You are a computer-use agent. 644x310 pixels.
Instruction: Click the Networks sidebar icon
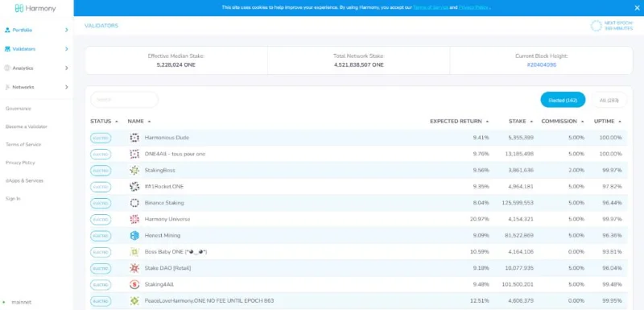pyautogui.click(x=7, y=87)
